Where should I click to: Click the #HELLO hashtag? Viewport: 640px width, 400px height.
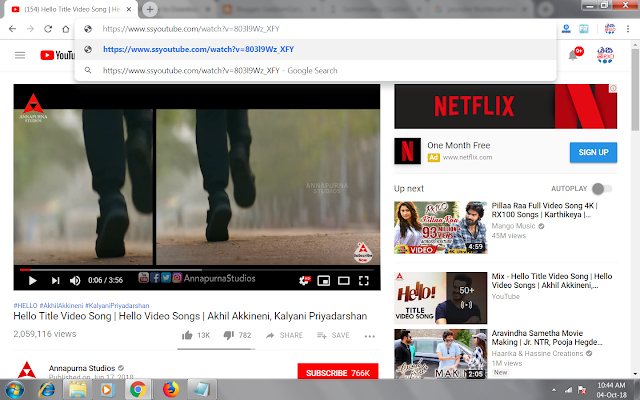25,305
